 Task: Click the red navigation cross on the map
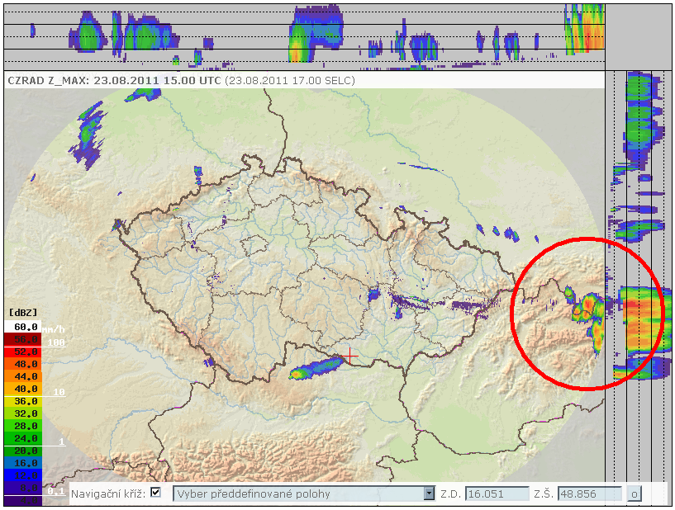tap(350, 356)
